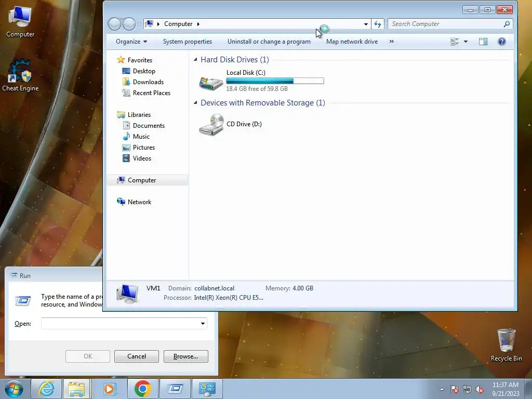Screen dimensions: 532x399
Task: Open the Videos library
Action: (142, 158)
